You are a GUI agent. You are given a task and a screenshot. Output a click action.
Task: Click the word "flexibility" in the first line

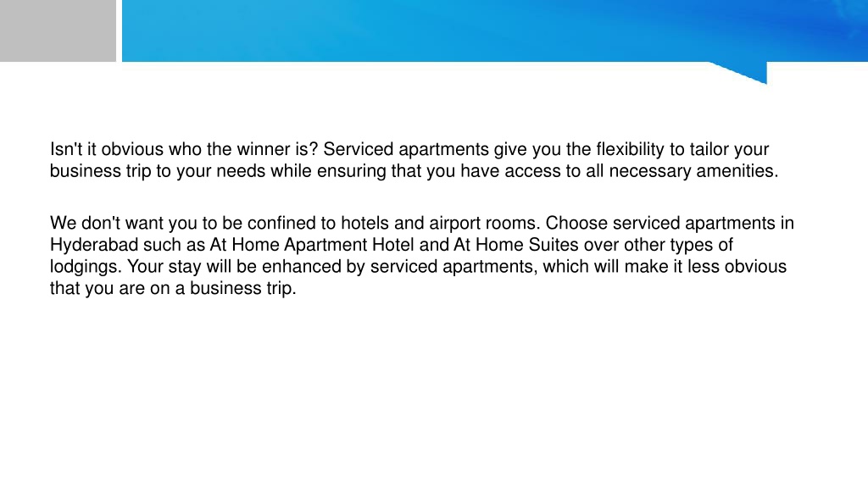point(630,149)
